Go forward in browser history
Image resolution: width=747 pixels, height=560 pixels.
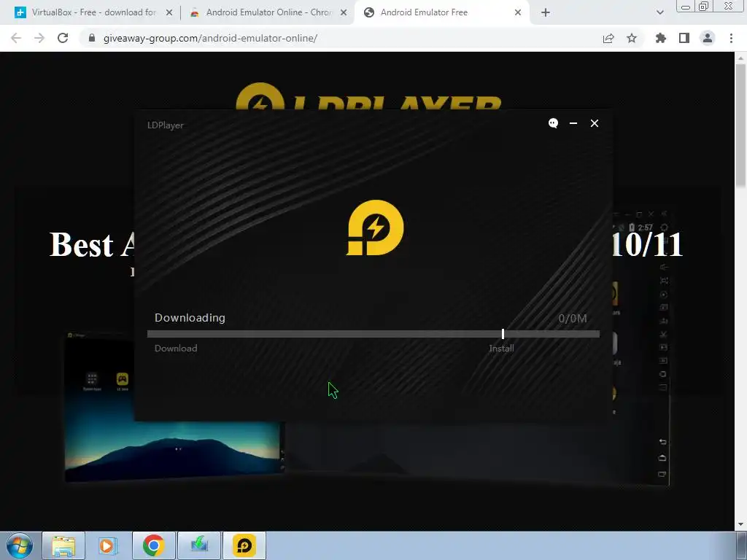pos(39,38)
